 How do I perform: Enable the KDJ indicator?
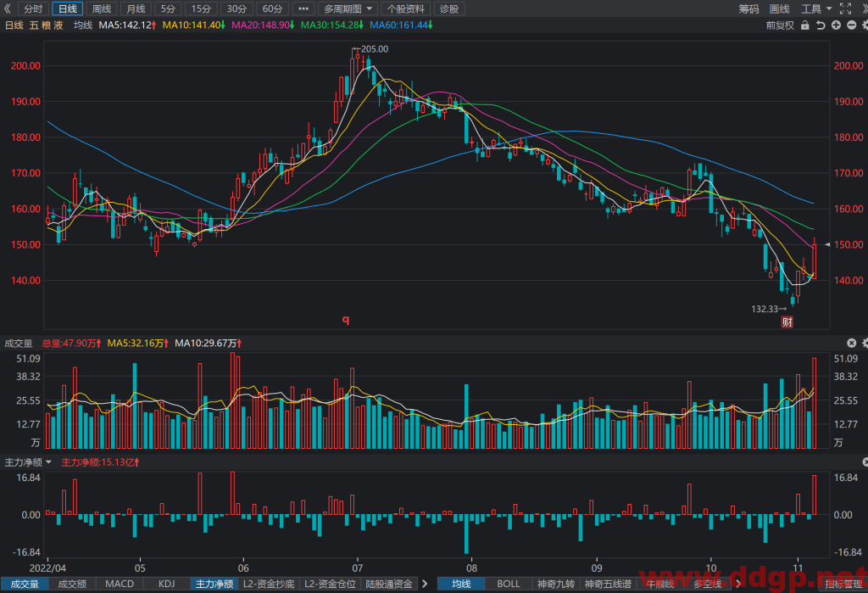point(167,584)
